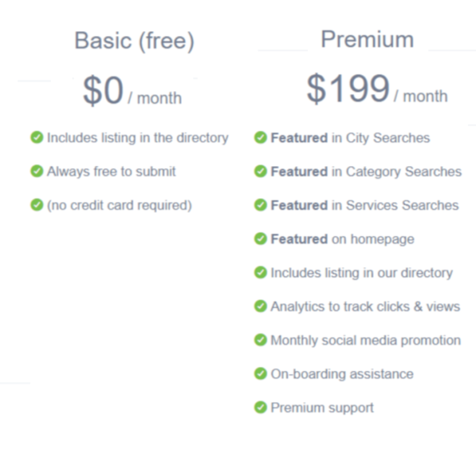Click check icon next to 'Featured in City Searches'
476x450 pixels.
(x=260, y=138)
